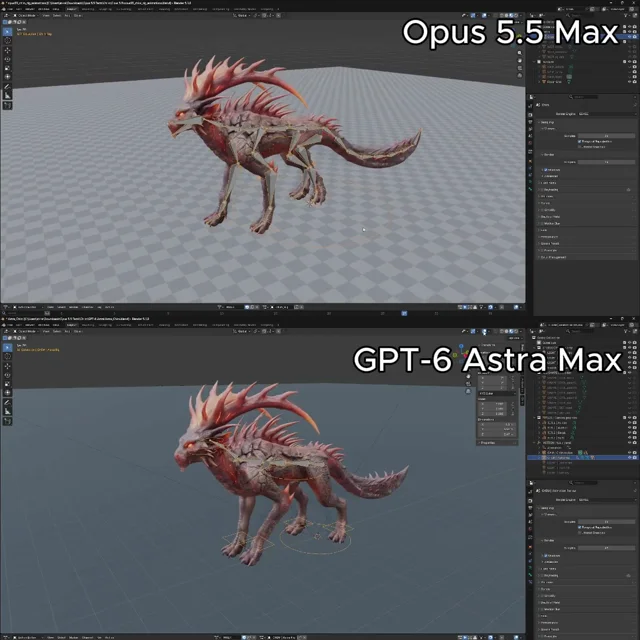This screenshot has height=640, width=640.
Task: Open Render Engine dropdown in top window
Action: pyautogui.click(x=607, y=114)
